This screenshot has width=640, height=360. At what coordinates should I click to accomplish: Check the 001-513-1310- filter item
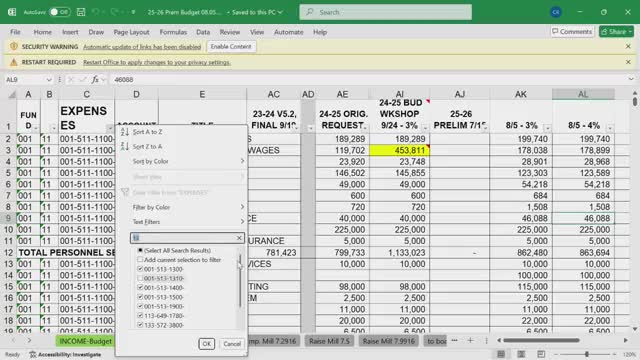tap(140, 278)
